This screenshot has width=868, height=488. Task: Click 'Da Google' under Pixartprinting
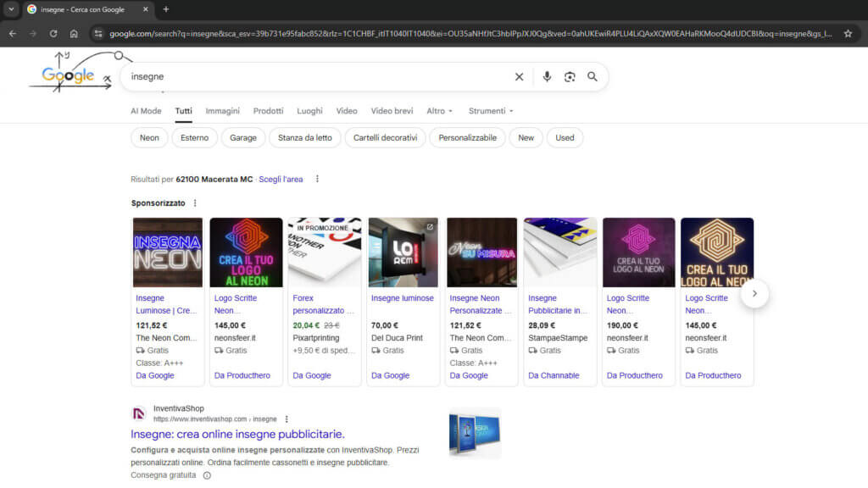[312, 375]
